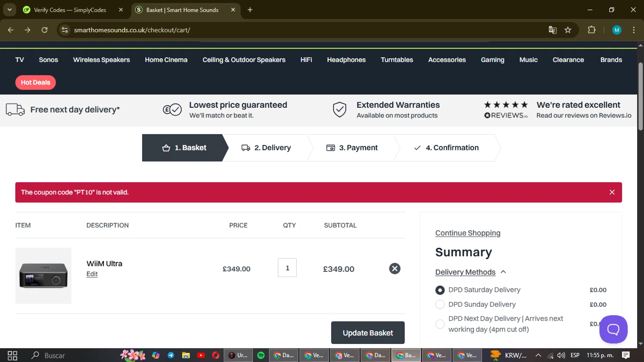Click the translate page icon
Screen dimensions: 644x362
553,30
